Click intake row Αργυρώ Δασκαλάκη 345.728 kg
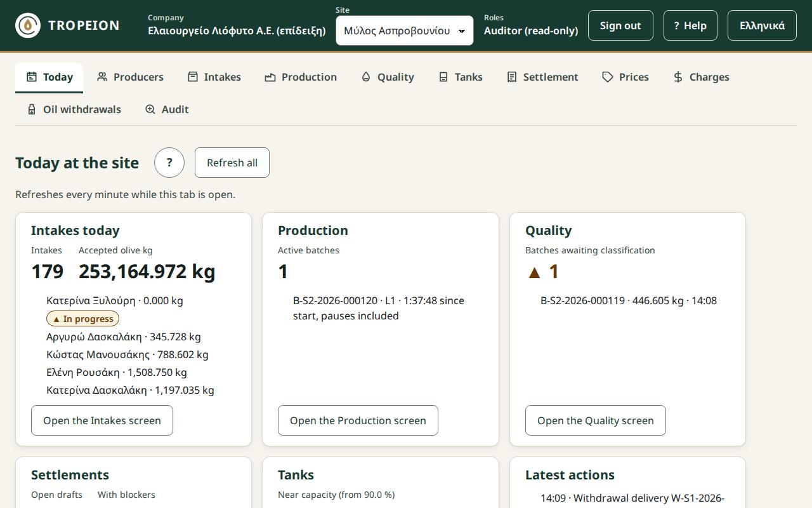812x508 pixels. [x=124, y=337]
